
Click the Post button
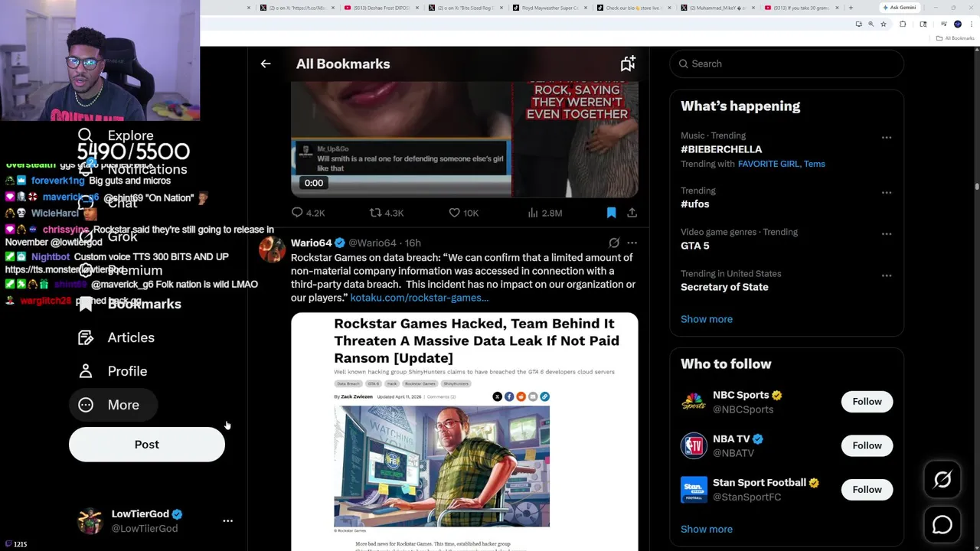(x=147, y=445)
